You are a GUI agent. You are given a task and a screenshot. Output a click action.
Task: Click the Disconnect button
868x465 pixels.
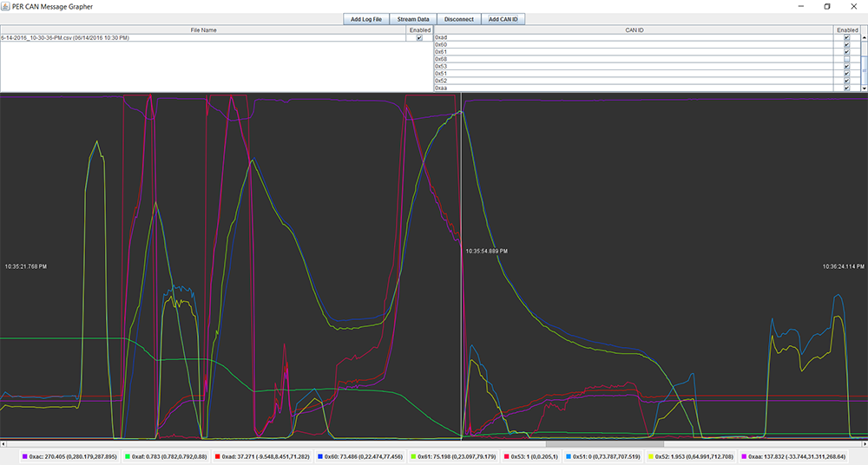click(x=459, y=19)
